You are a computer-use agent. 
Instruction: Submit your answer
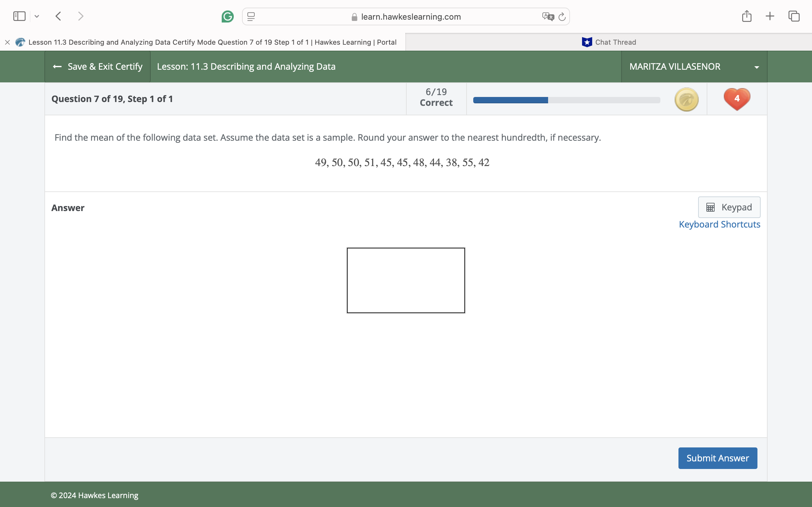point(717,458)
